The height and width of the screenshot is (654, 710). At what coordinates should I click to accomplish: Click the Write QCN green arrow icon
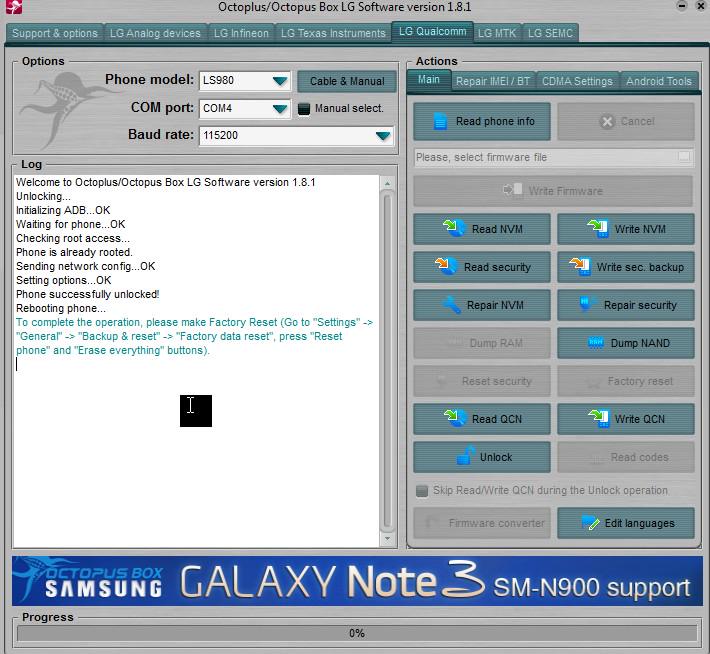pyautogui.click(x=598, y=418)
